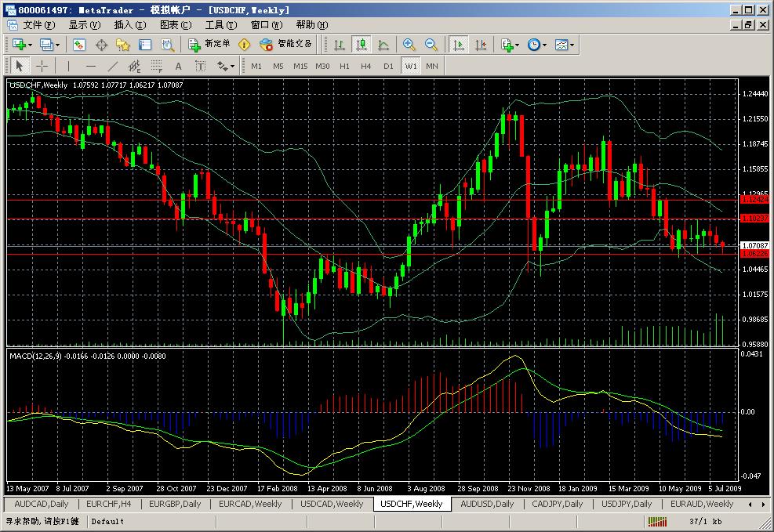This screenshot has height=532, width=774.
Task: Draw a vertical line tool
Action: (69, 66)
